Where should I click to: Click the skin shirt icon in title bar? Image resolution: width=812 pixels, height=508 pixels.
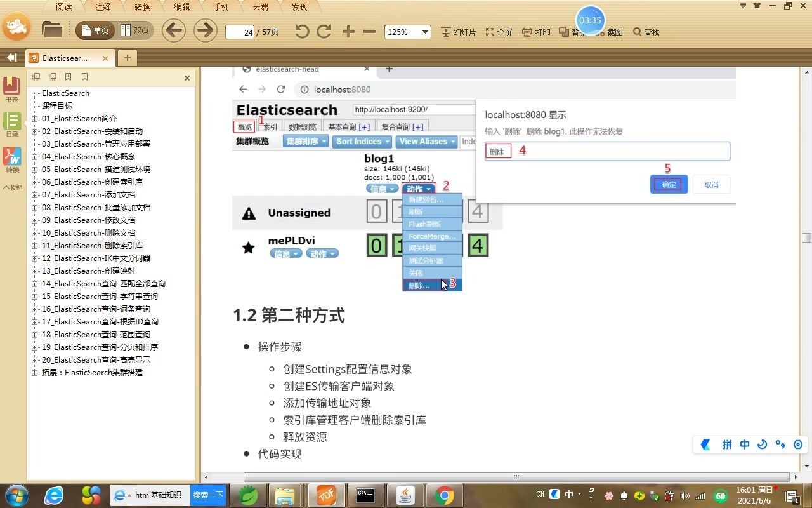pyautogui.click(x=757, y=6)
